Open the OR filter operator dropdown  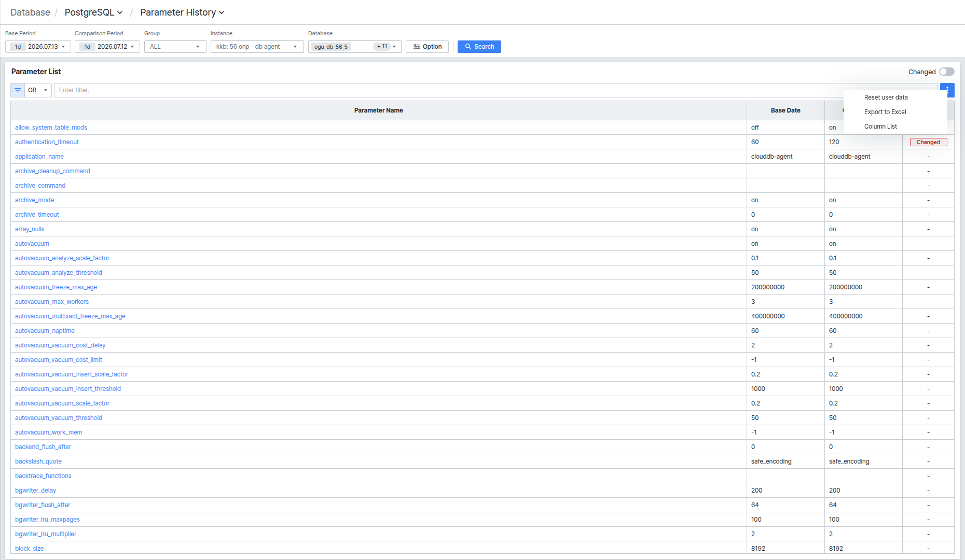[x=38, y=90]
